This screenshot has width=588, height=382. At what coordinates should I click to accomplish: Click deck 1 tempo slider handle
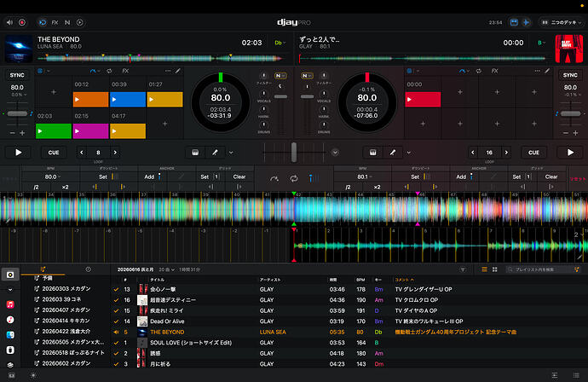[17, 113]
